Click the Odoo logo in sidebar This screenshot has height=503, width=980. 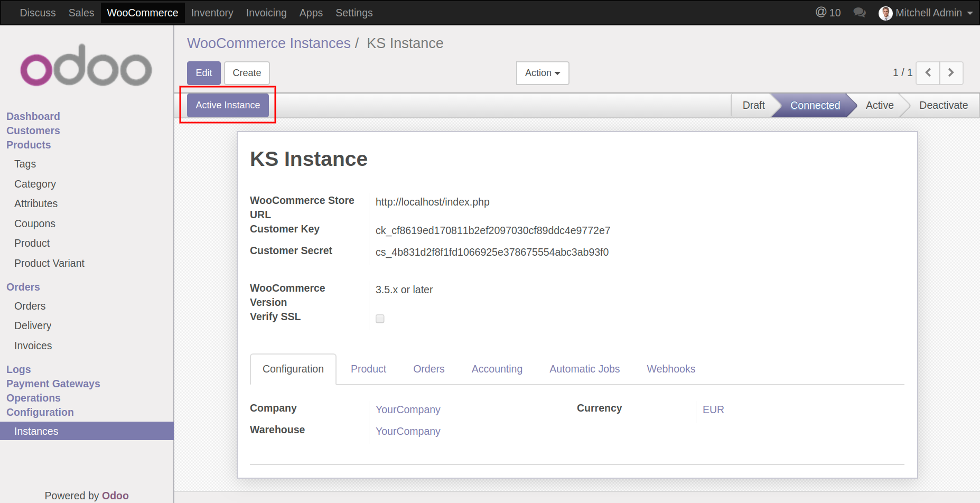[x=86, y=66]
